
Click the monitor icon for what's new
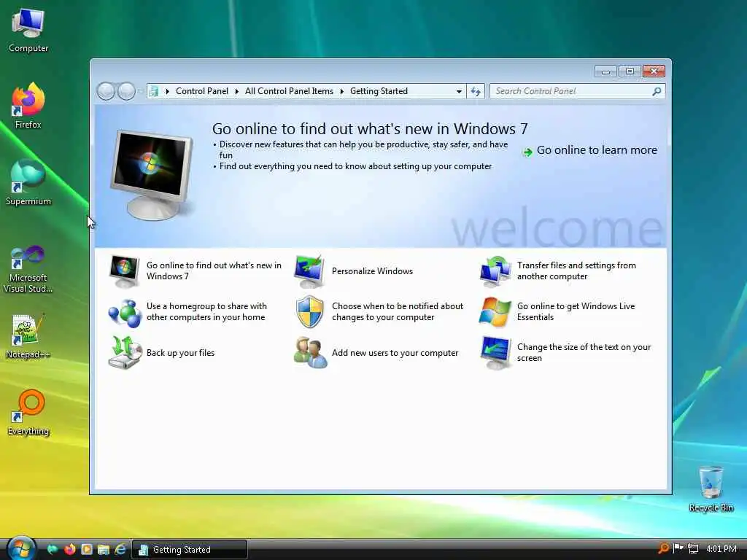click(x=124, y=271)
